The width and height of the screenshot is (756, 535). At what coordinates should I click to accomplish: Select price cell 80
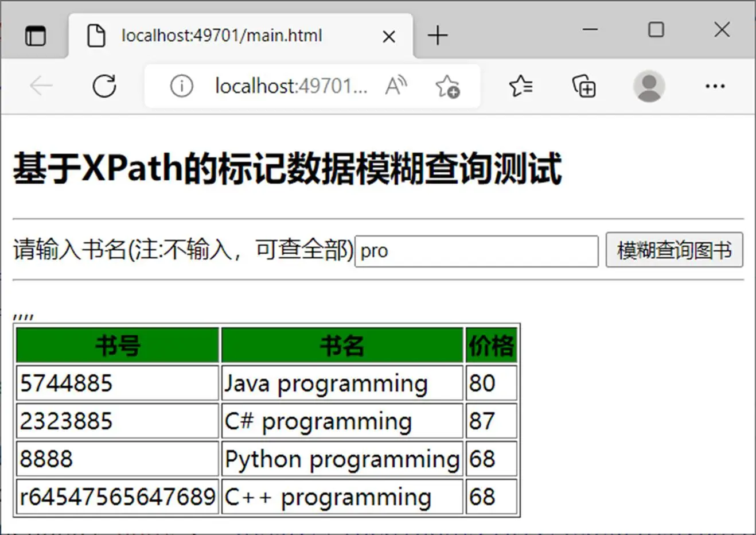point(492,383)
